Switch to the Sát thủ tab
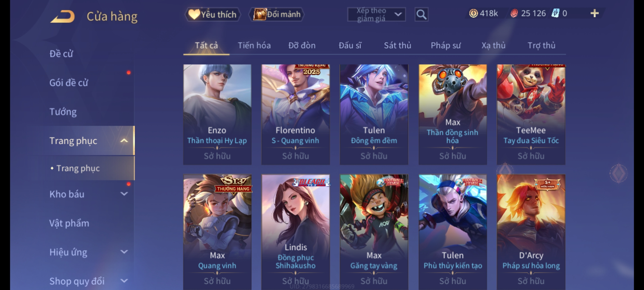This screenshot has height=290, width=644. (x=397, y=45)
